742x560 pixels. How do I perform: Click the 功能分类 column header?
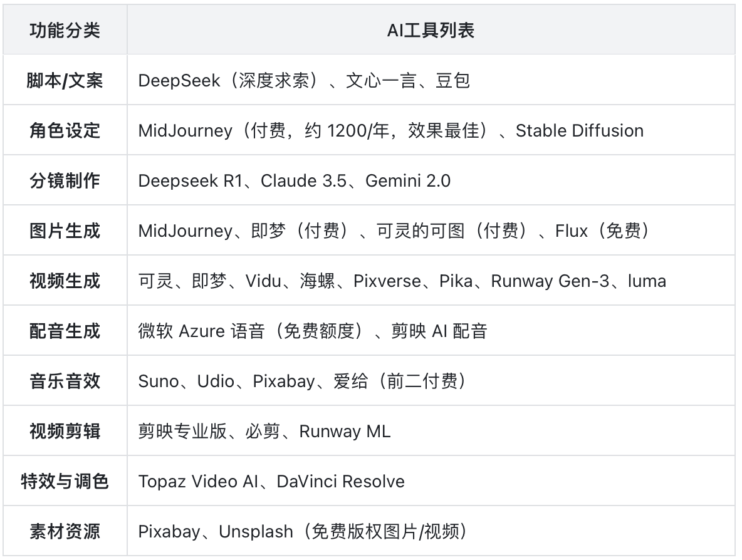[x=65, y=31]
